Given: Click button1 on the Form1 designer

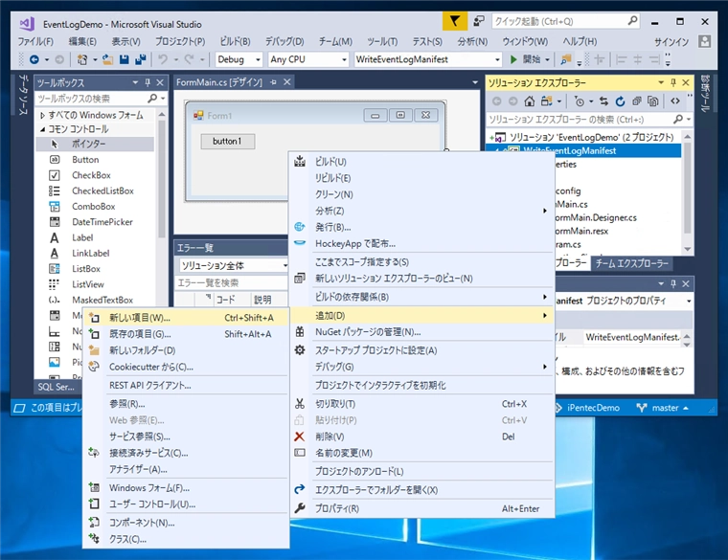Looking at the screenshot, I should click(x=228, y=141).
